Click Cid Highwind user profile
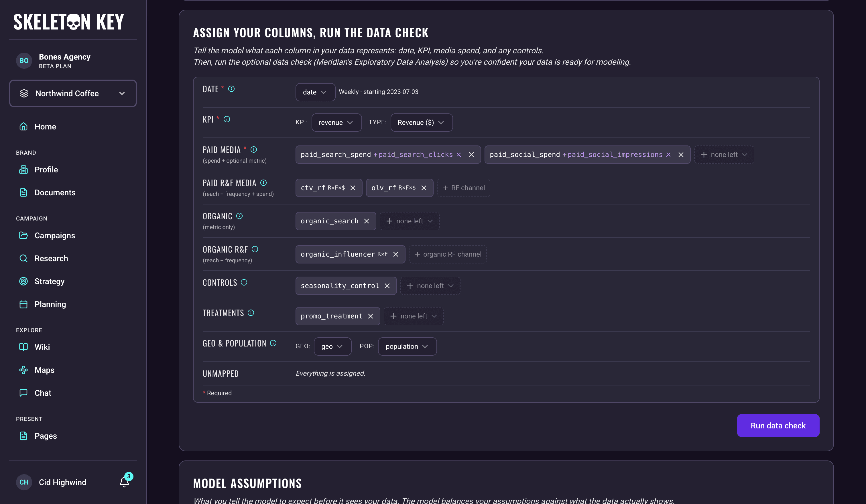This screenshot has height=504, width=866. point(52,482)
